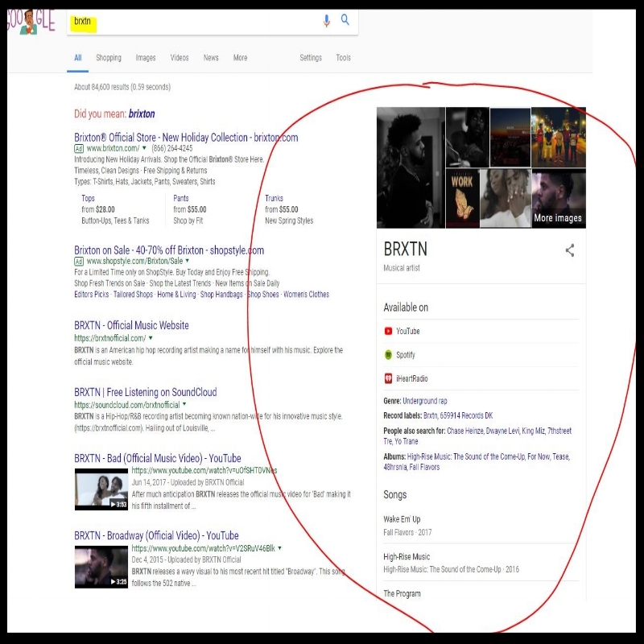
Task: Switch to the News tab
Action: click(x=211, y=57)
